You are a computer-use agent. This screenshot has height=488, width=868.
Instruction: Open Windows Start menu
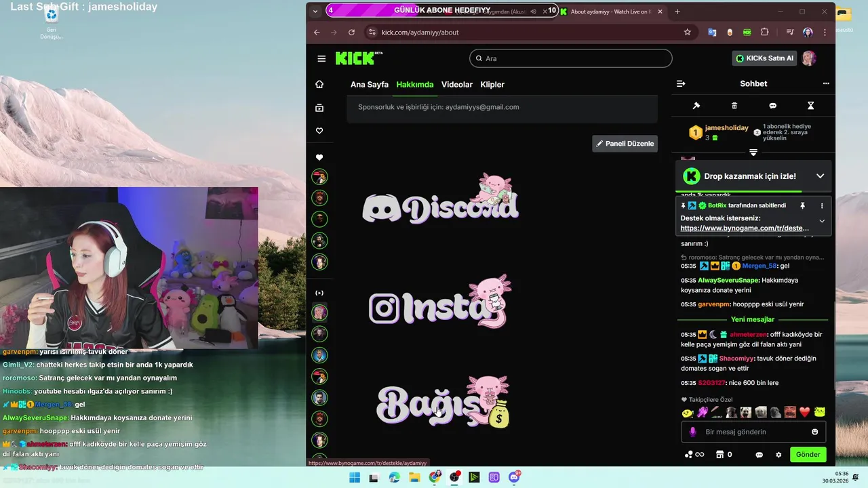point(354,477)
